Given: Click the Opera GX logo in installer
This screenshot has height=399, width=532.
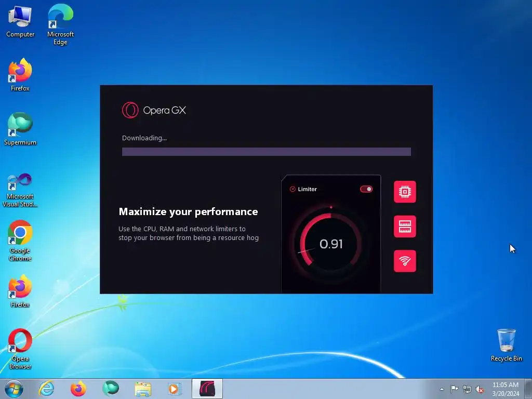Looking at the screenshot, I should [154, 110].
